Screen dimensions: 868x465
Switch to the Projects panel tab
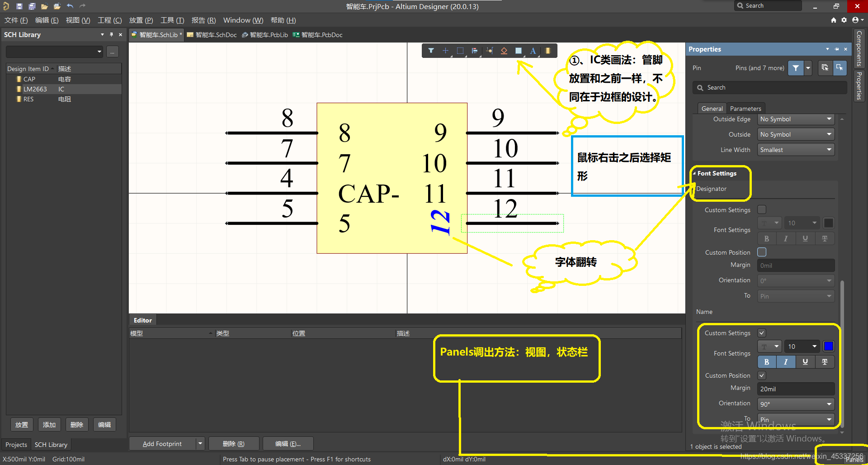[16, 445]
